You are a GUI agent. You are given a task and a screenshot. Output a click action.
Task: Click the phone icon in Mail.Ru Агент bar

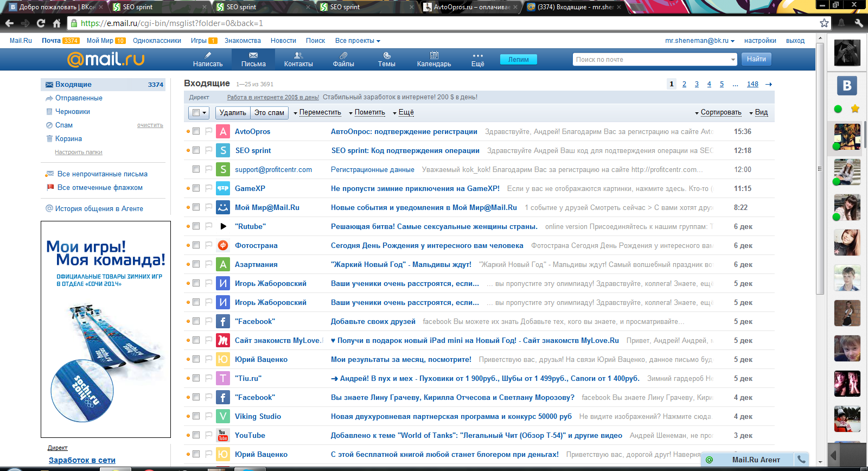[801, 460]
